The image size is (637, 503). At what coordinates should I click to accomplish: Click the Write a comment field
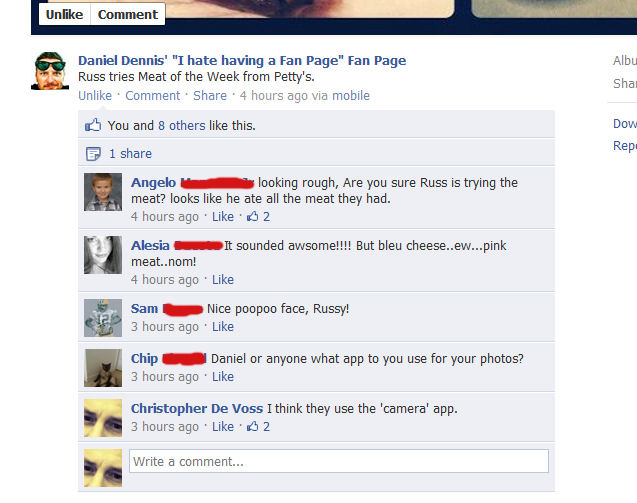point(339,461)
